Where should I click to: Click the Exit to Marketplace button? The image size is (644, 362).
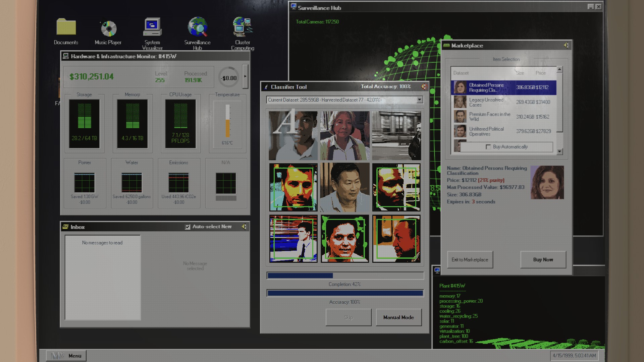[x=470, y=260]
